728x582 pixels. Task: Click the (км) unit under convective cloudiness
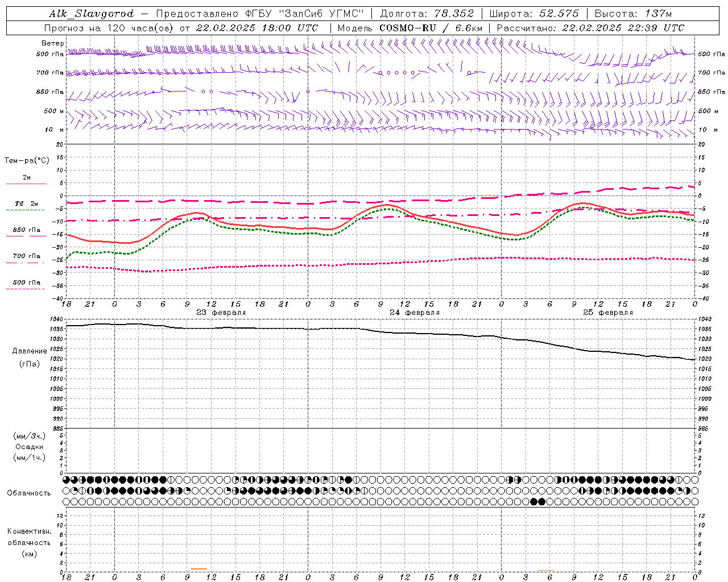click(x=29, y=554)
